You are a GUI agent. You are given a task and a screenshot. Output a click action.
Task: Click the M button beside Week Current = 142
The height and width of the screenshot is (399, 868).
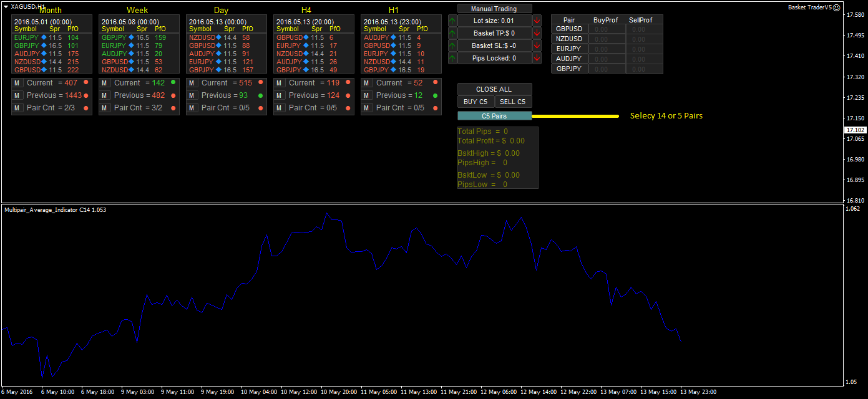coord(104,83)
